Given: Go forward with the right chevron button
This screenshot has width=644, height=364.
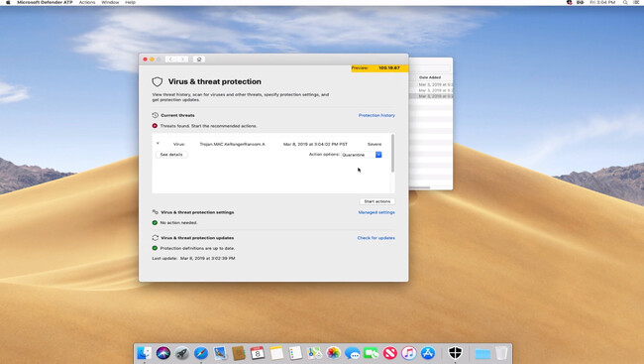Looking at the screenshot, I should tap(182, 60).
